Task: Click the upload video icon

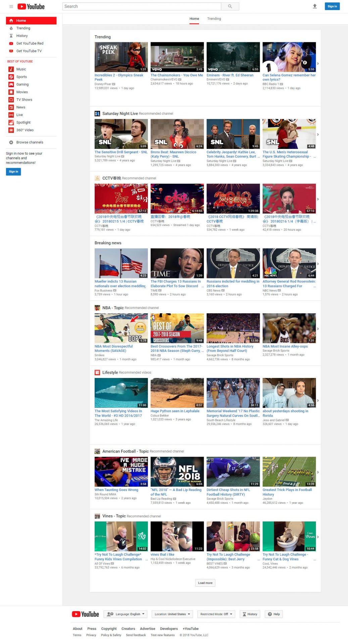Action: pyautogui.click(x=315, y=6)
